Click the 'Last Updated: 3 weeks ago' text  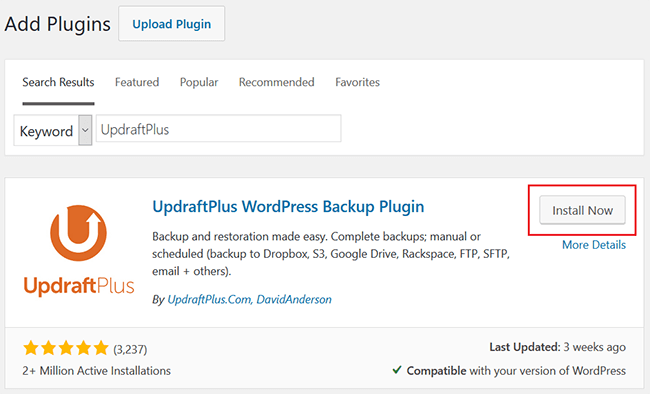tap(557, 347)
